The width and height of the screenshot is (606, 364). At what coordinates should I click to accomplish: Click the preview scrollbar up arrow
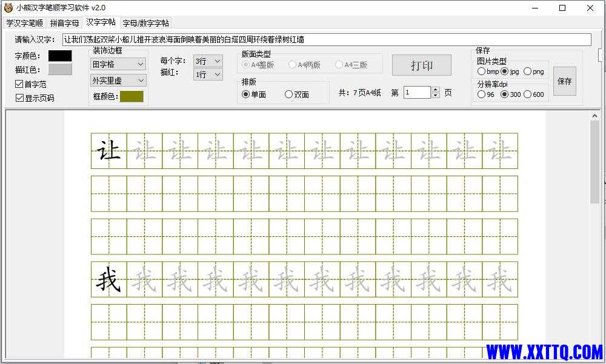(x=594, y=116)
